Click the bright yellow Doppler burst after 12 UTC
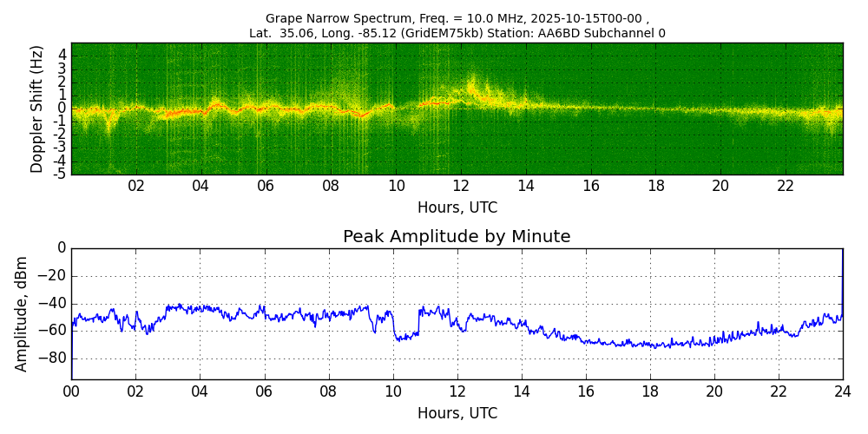The width and height of the screenshot is (868, 434). tap(471, 87)
